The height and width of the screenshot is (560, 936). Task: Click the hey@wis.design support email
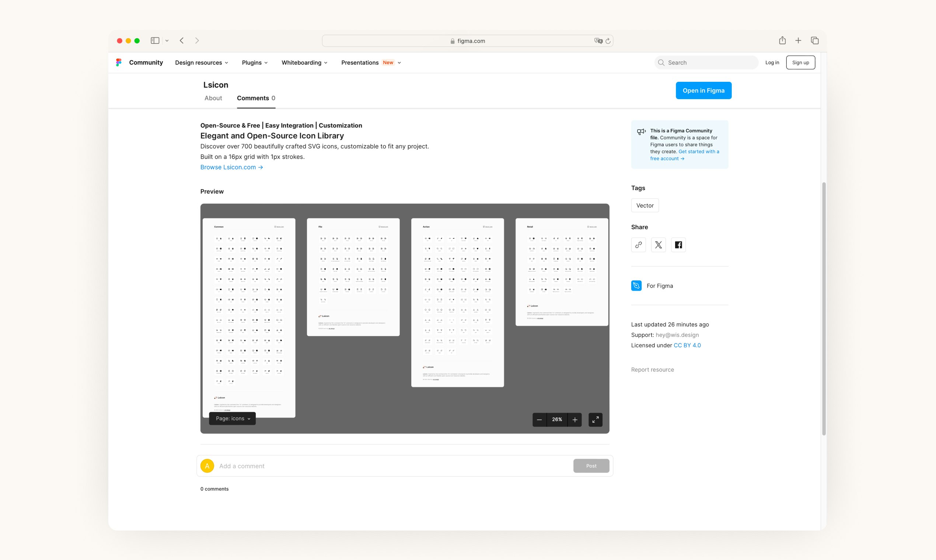click(677, 335)
